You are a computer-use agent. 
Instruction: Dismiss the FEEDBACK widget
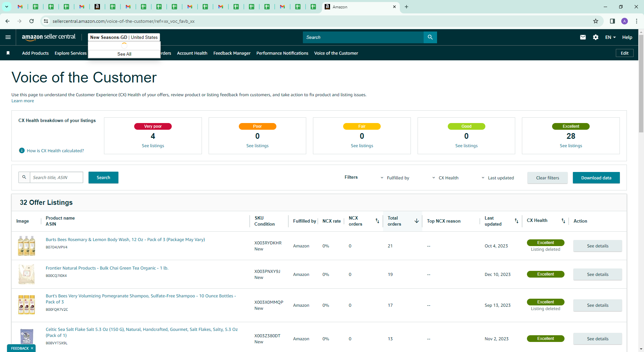coord(32,348)
